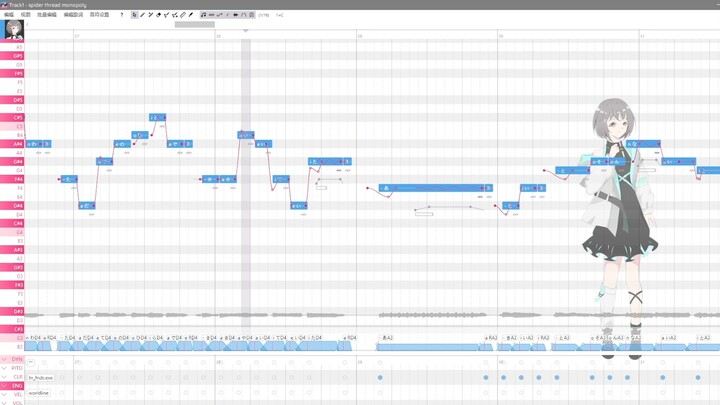Click the G#4 piano key

point(12,161)
